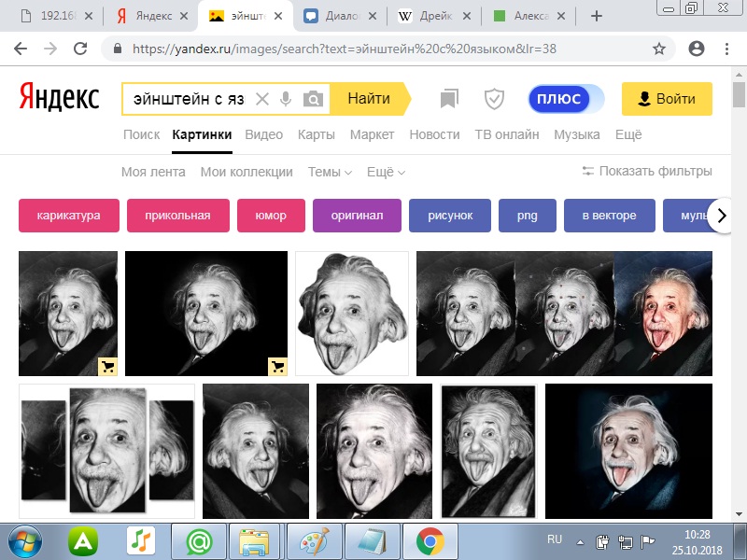This screenshot has width=747, height=560.
Task: Click the Яндекс logo
Action: click(59, 97)
